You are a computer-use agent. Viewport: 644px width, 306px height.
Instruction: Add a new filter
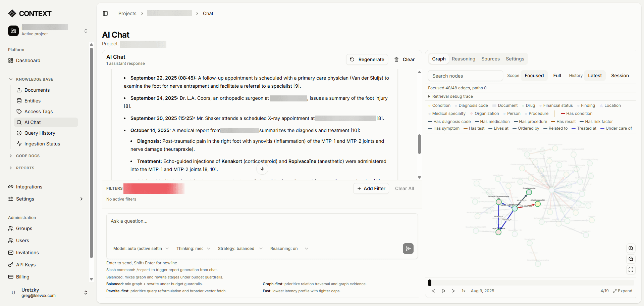click(371, 188)
